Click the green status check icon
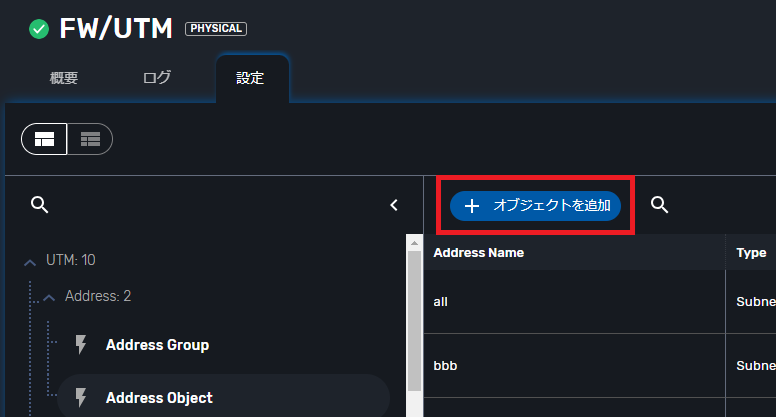 click(39, 29)
